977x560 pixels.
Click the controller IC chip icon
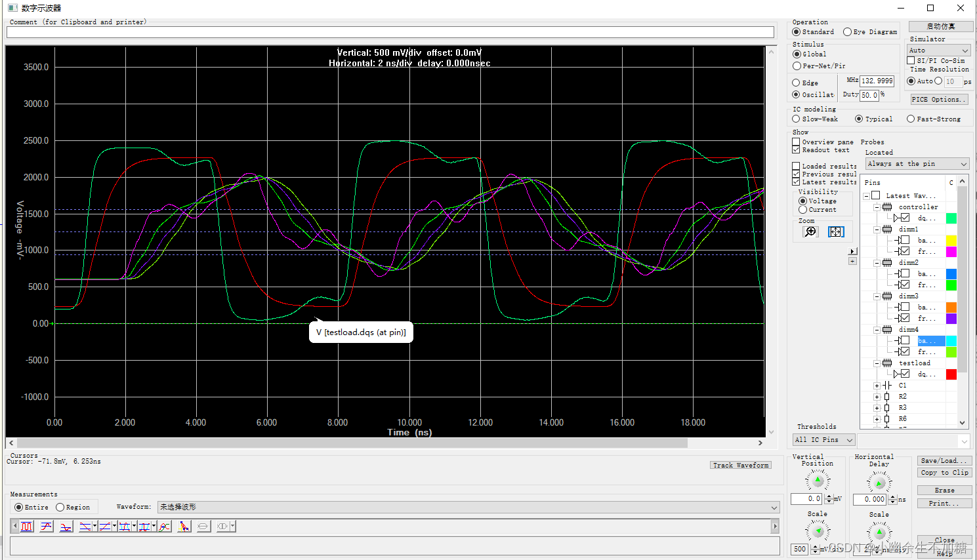coord(886,207)
